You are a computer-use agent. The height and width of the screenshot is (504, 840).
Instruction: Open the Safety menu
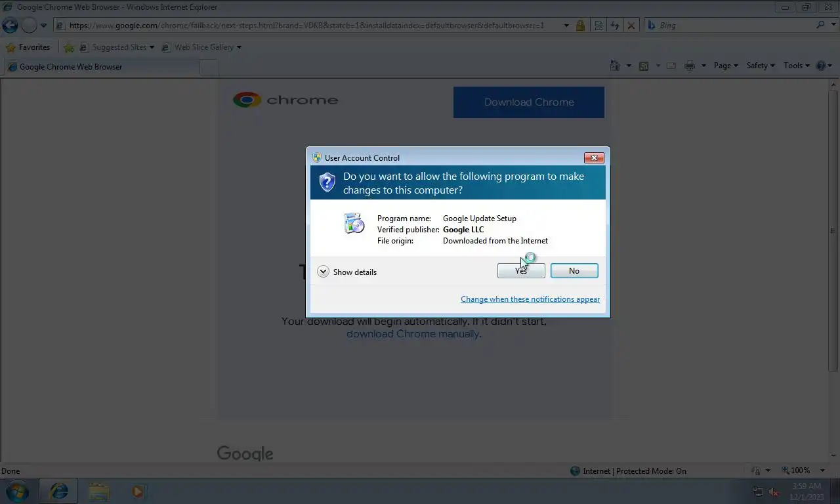tap(761, 66)
